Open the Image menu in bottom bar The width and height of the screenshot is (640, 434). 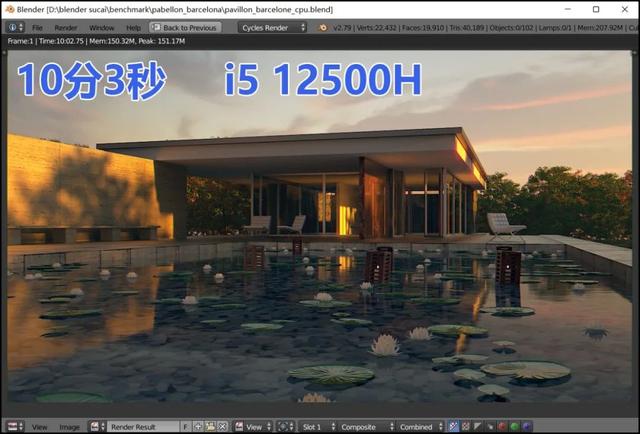tap(69, 427)
